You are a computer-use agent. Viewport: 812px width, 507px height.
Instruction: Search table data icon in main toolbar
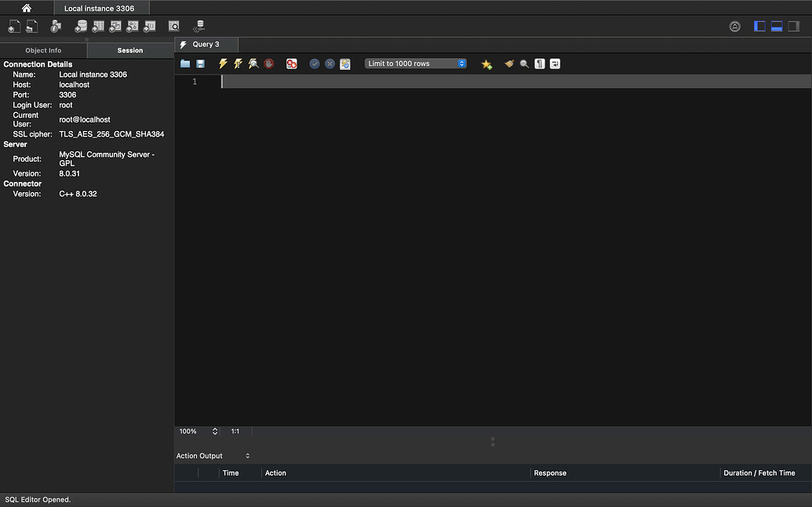[x=174, y=26]
